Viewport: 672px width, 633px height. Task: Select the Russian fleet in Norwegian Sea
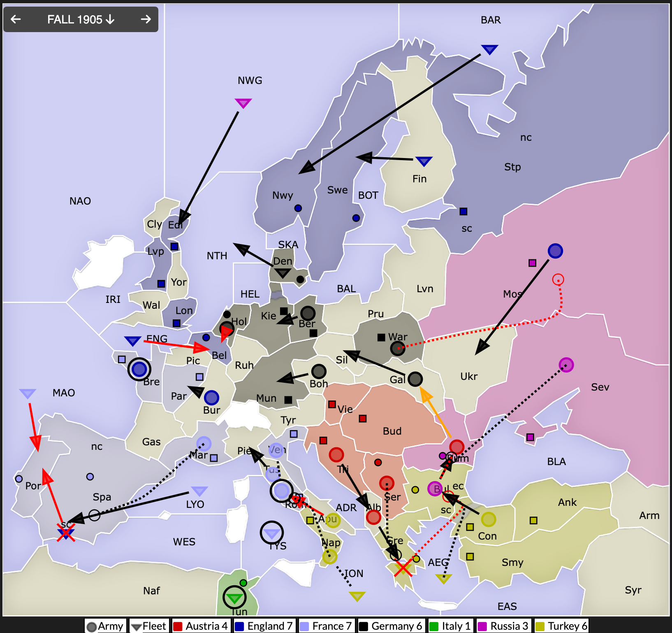[x=243, y=103]
